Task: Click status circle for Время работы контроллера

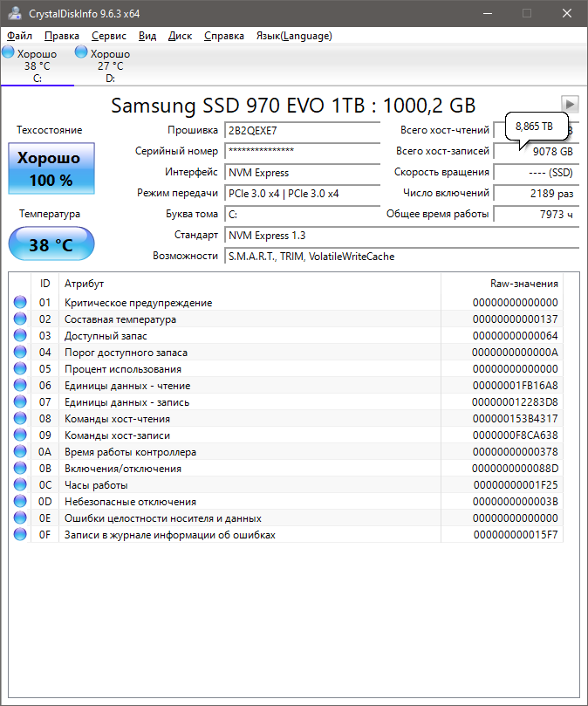Action: click(x=20, y=451)
